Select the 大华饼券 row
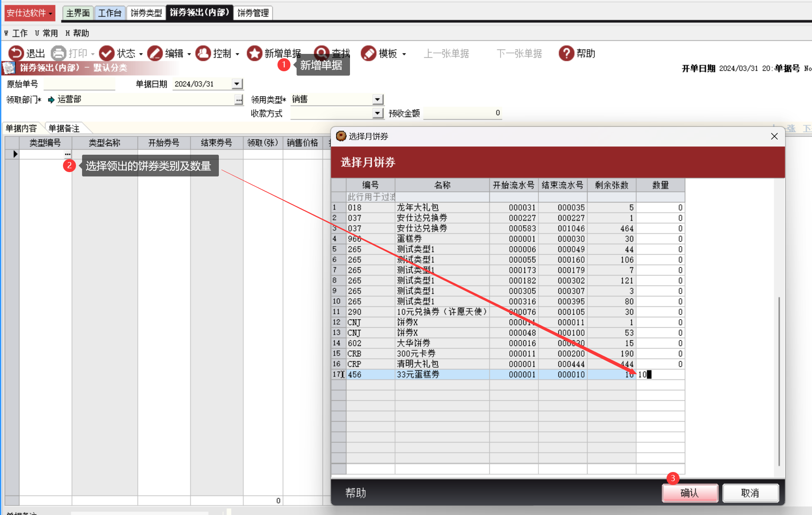 click(508, 343)
